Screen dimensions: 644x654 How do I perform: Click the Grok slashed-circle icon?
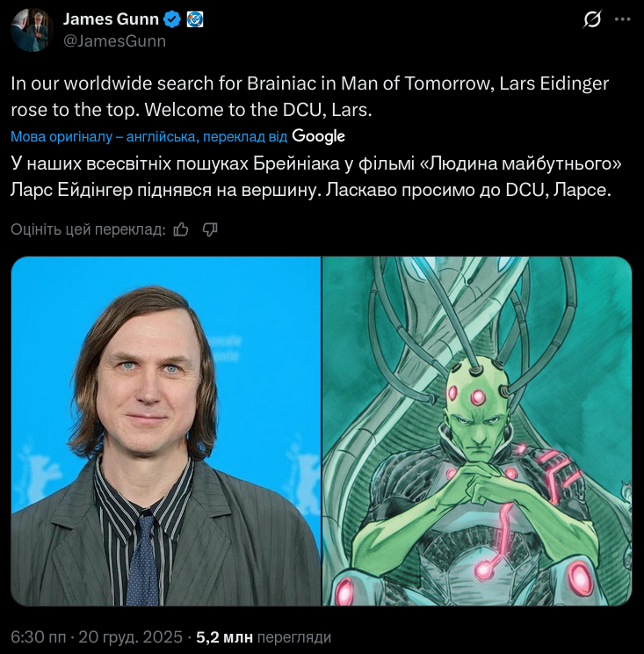coord(592,19)
